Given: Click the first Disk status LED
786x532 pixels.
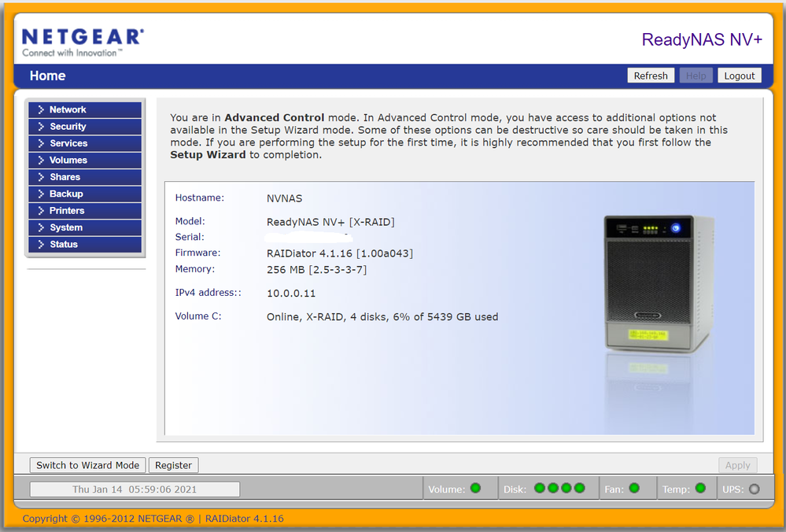Looking at the screenshot, I should pos(540,489).
